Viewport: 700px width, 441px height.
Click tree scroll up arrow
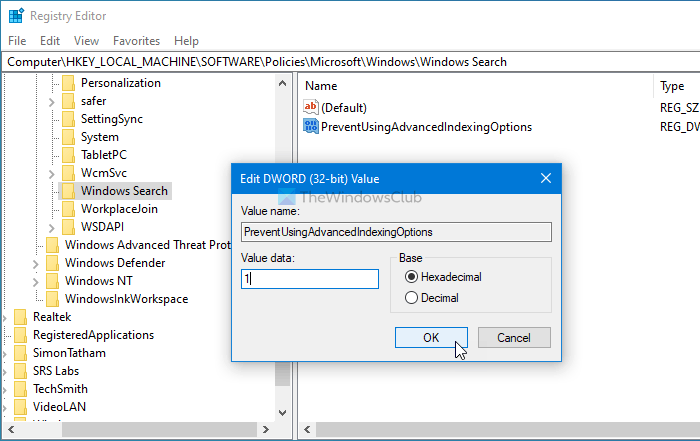[x=282, y=83]
